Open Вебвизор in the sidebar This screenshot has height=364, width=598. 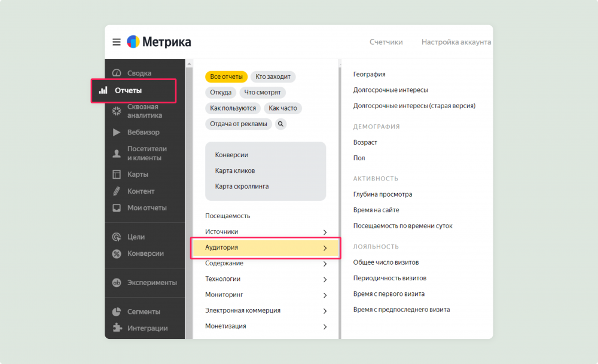pos(145,132)
